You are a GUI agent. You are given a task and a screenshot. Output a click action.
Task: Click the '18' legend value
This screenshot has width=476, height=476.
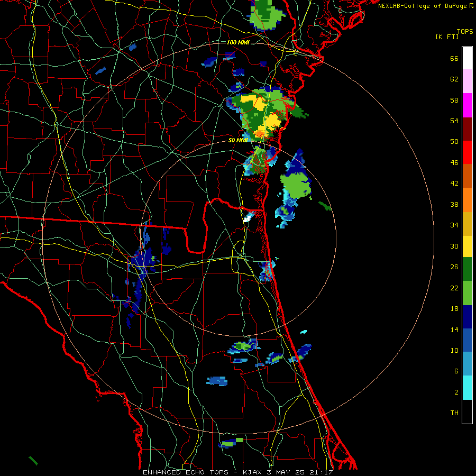(x=454, y=309)
